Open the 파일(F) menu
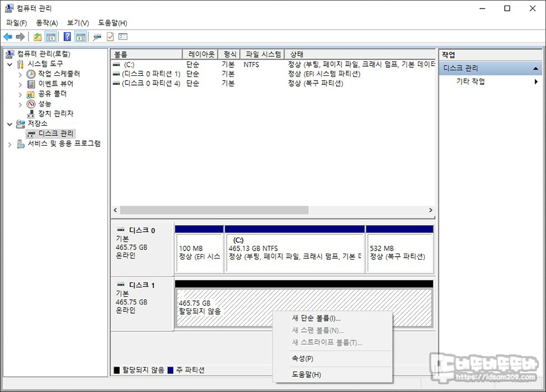This screenshot has height=392, width=546. click(x=16, y=23)
